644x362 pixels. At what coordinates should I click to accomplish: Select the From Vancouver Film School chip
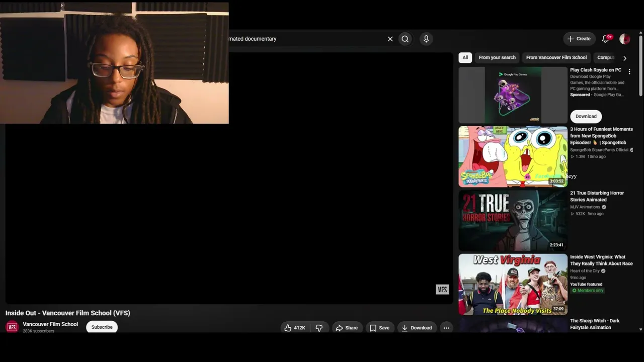(556, 58)
